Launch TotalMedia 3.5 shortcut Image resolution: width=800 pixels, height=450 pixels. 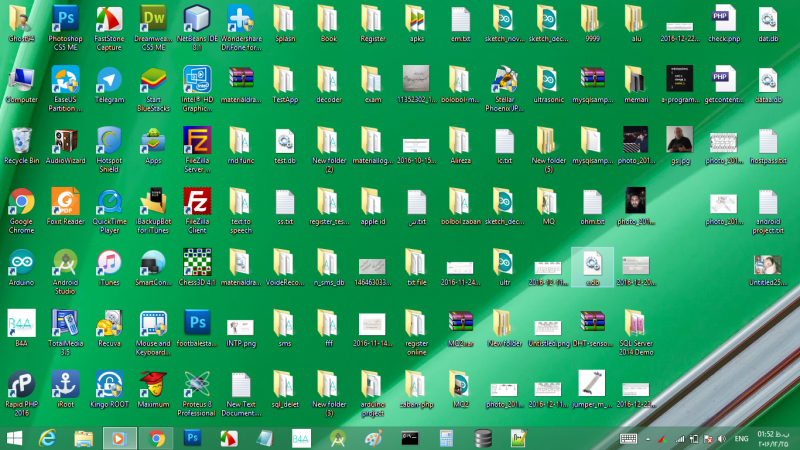click(65, 333)
